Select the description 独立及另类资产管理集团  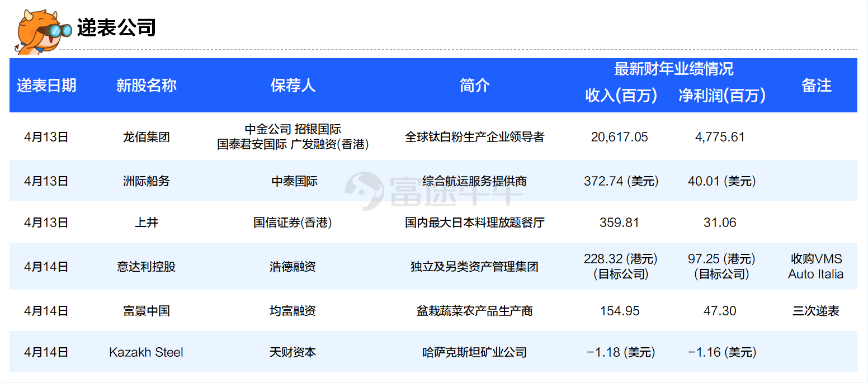click(475, 267)
